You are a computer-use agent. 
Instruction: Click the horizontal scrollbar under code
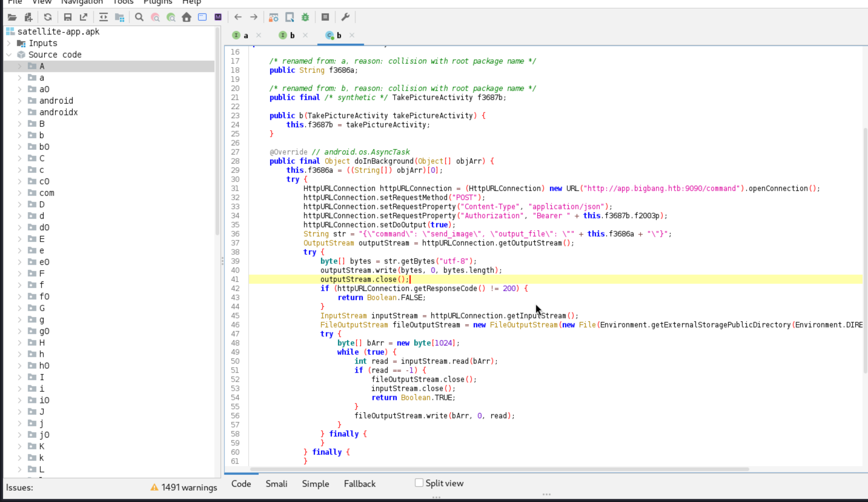[499, 469]
